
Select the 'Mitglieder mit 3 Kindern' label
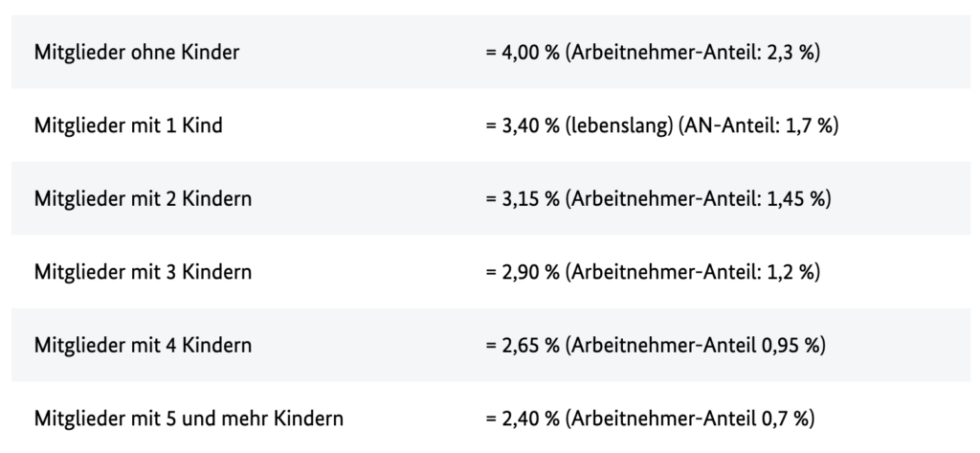pyautogui.click(x=144, y=272)
